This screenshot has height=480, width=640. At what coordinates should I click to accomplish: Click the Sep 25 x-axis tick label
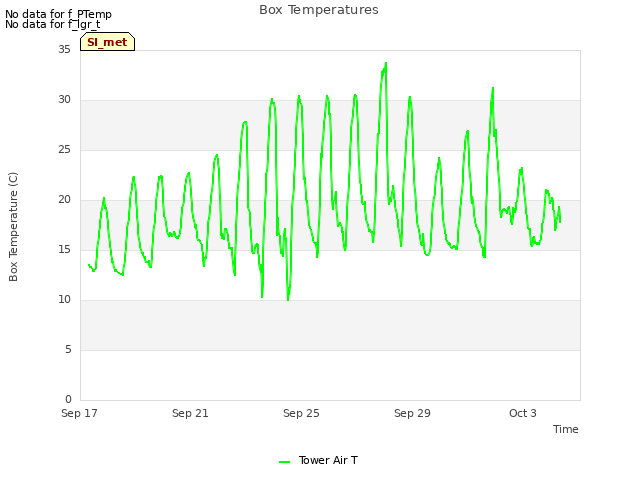pos(301,413)
